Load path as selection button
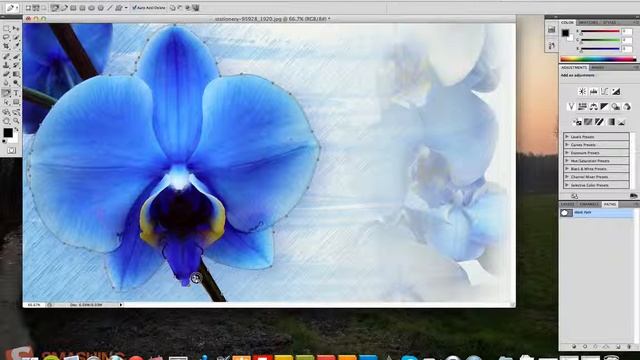The width and height of the screenshot is (640, 360). tap(595, 347)
